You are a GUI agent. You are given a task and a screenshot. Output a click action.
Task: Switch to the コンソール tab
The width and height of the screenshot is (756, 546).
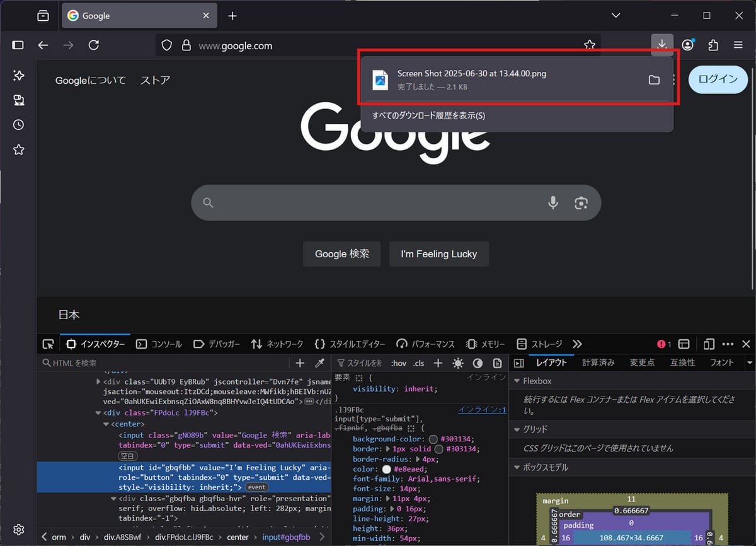[159, 344]
